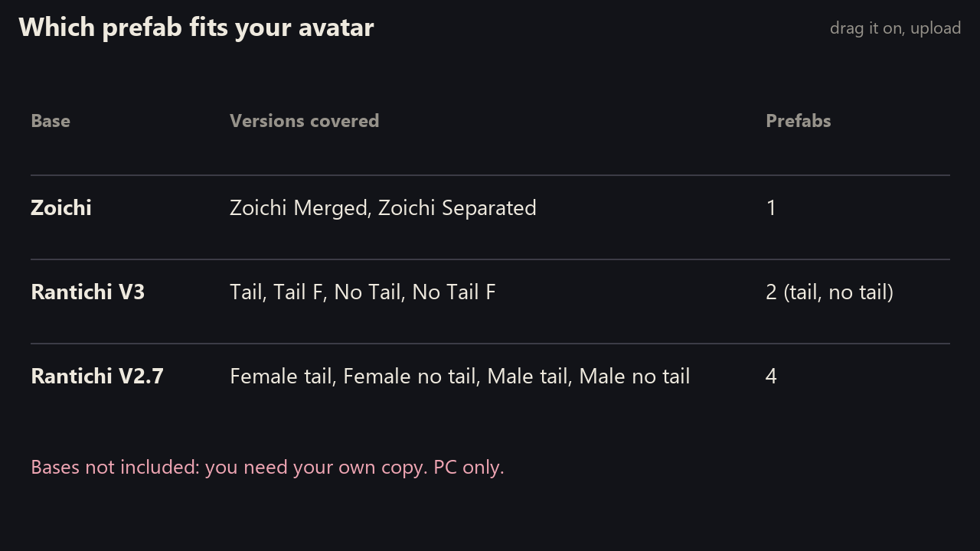980x551 pixels.
Task: Click 'No Tail F' in the Rantichi V3 row
Action: 454,292
